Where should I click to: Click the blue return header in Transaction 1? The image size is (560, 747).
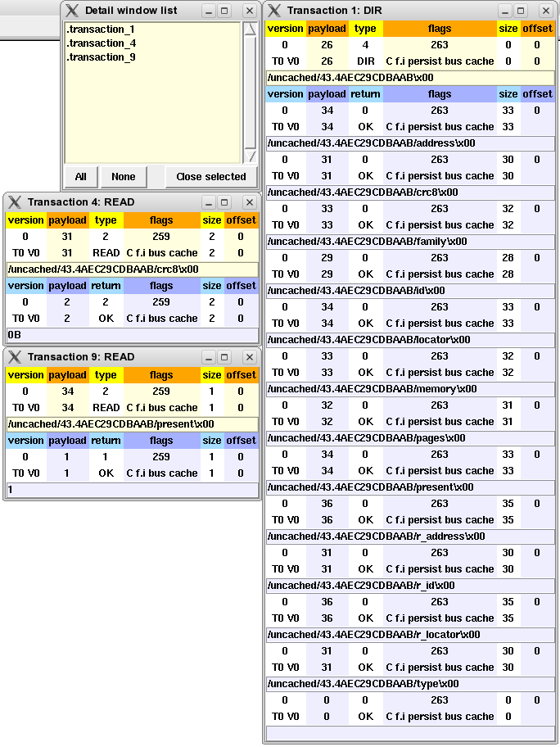tap(365, 94)
